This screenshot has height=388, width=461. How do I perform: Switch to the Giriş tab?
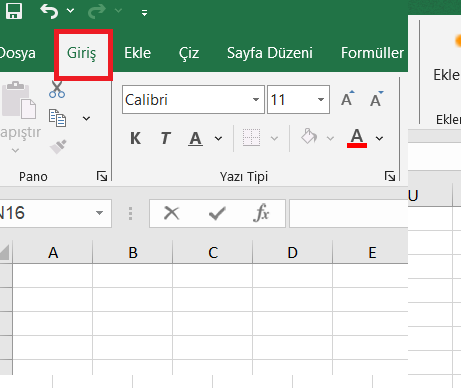coord(82,53)
